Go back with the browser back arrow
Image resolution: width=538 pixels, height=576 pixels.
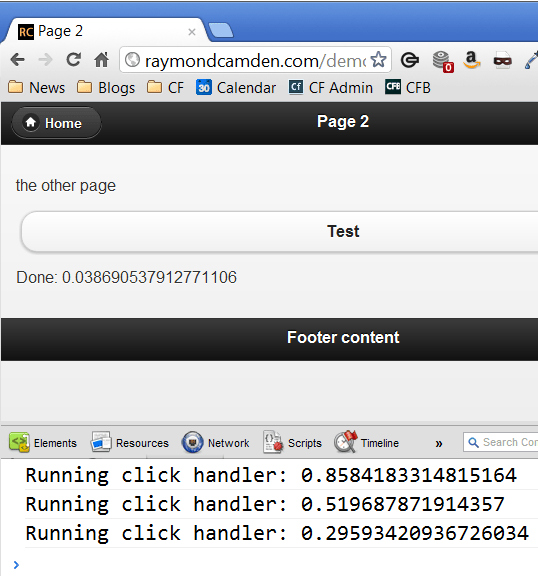(x=18, y=60)
